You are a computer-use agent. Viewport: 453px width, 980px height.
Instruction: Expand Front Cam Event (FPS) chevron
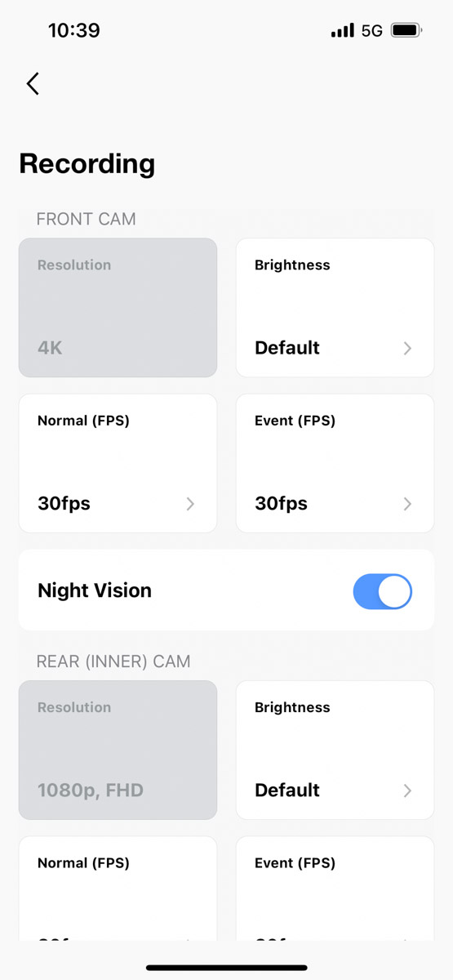[407, 504]
